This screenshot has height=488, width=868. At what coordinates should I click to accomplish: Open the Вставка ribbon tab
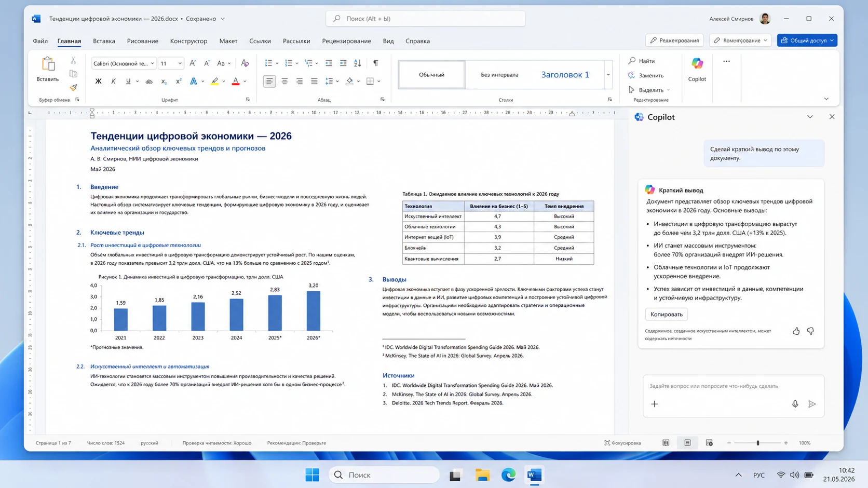104,41
